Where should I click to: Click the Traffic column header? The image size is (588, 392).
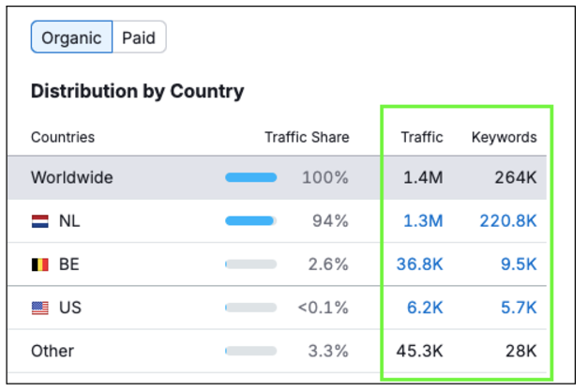tap(422, 137)
